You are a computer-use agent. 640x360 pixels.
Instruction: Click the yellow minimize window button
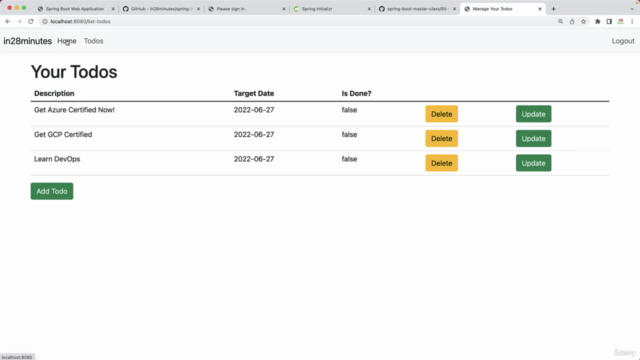[x=17, y=8]
